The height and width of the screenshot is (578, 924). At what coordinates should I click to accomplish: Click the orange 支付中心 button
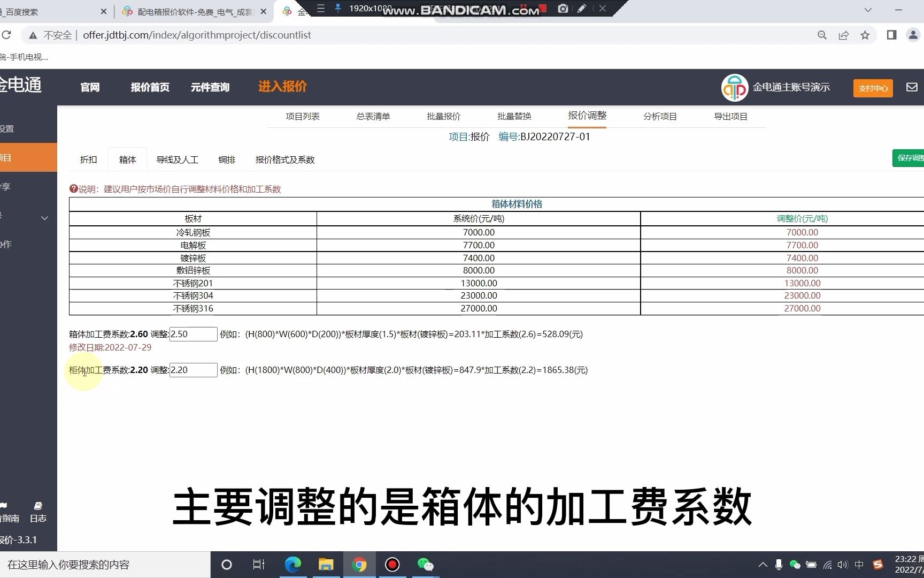click(x=873, y=88)
